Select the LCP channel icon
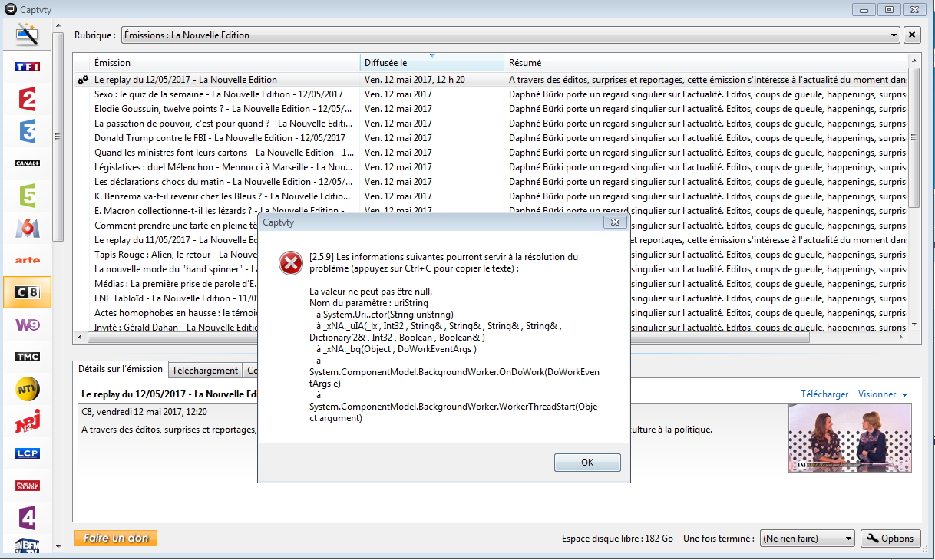 28,453
